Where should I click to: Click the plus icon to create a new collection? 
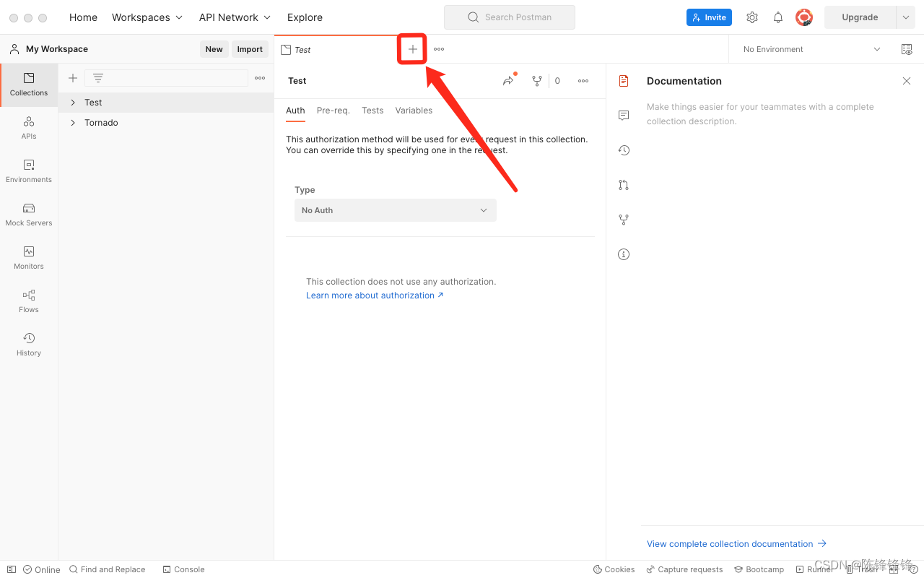tap(73, 78)
